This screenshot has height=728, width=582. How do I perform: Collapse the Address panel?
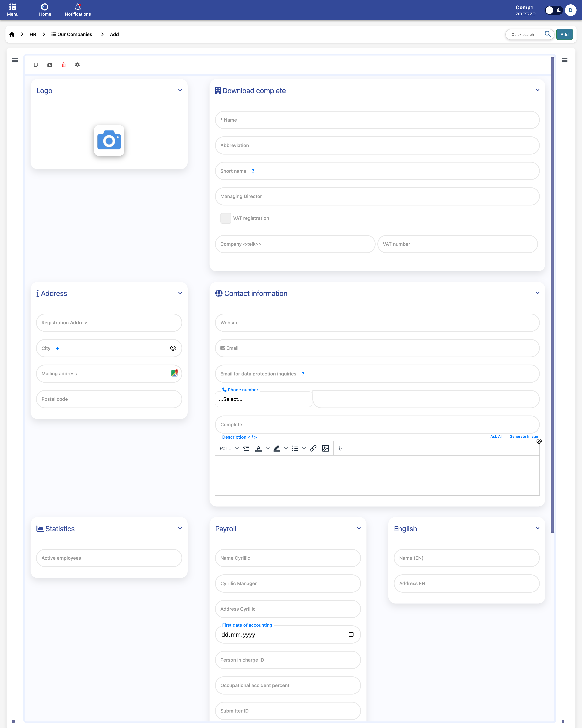click(x=180, y=293)
